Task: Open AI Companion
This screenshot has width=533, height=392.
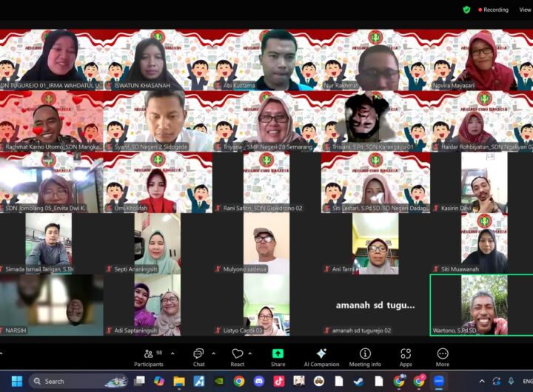Action: [321, 356]
